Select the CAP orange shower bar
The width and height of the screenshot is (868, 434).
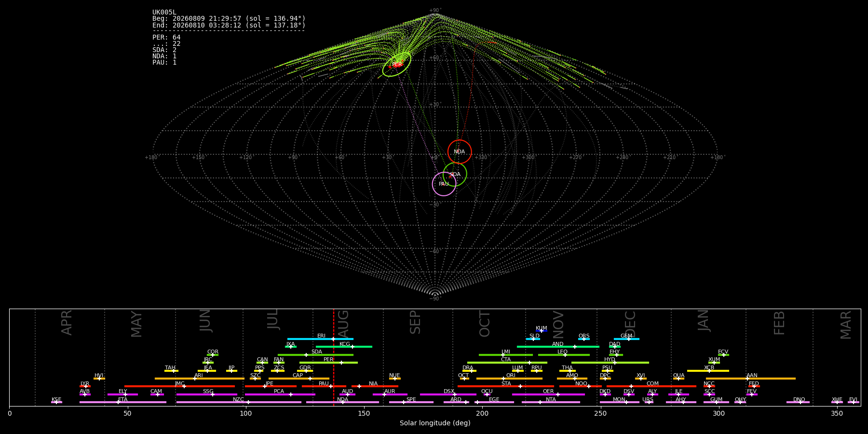[x=299, y=379]
